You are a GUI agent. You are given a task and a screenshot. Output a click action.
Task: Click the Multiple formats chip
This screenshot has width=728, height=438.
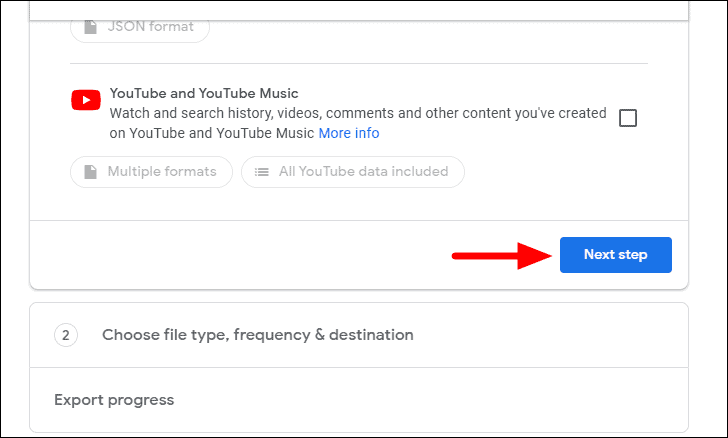[151, 172]
